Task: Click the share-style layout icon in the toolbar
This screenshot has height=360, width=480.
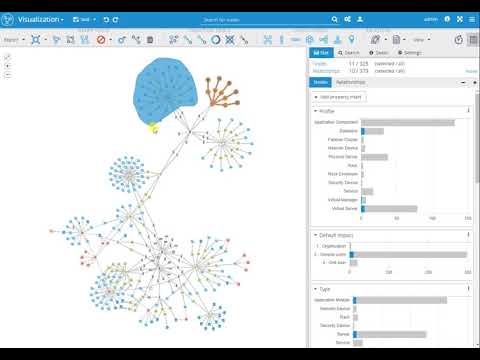Action: coord(323,40)
